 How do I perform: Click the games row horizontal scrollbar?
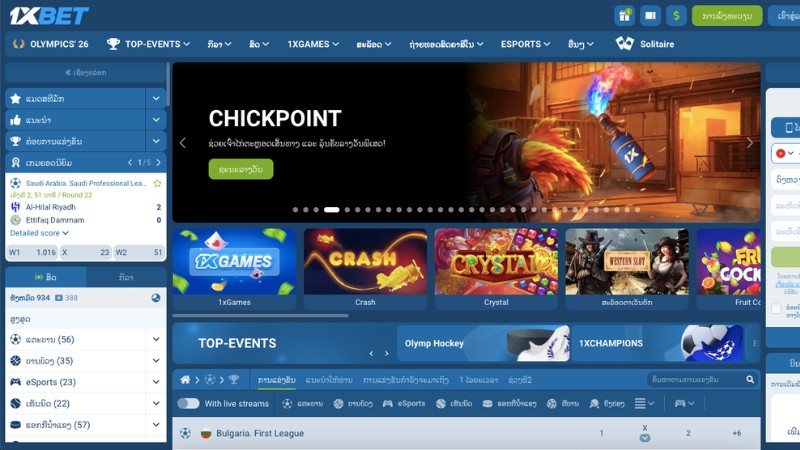[x=261, y=316]
